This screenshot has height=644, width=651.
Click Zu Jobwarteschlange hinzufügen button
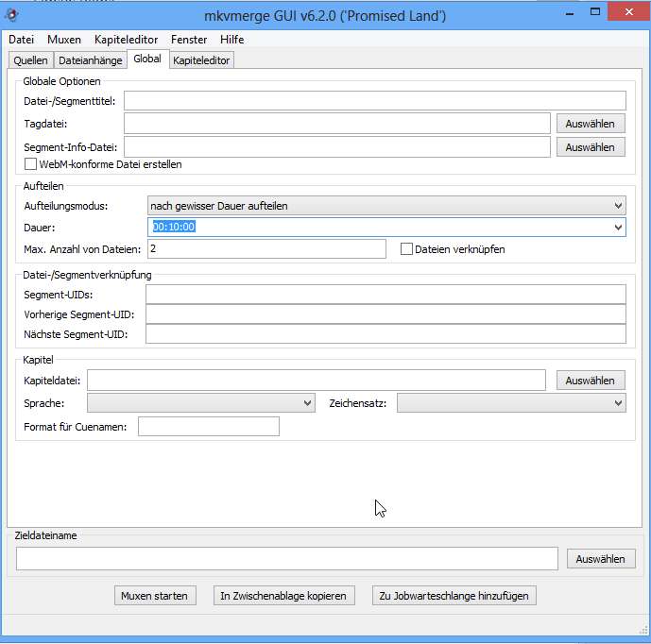(x=454, y=596)
